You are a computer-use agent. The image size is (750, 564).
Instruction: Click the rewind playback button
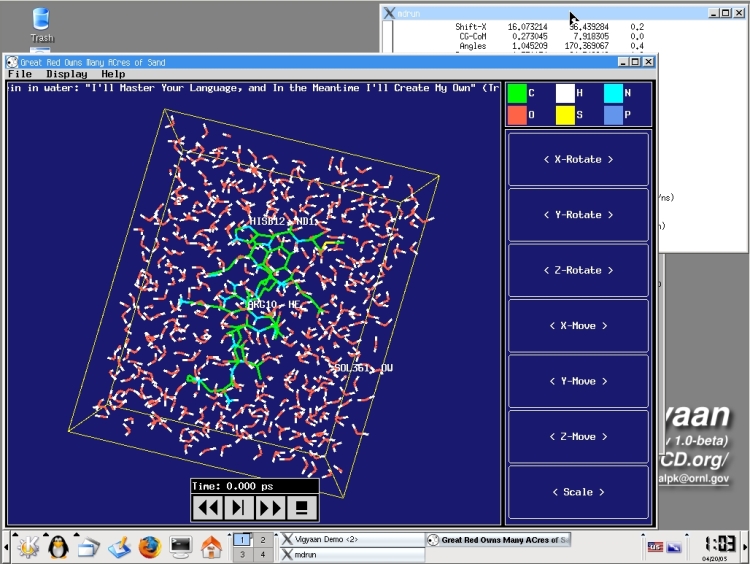[x=208, y=507]
